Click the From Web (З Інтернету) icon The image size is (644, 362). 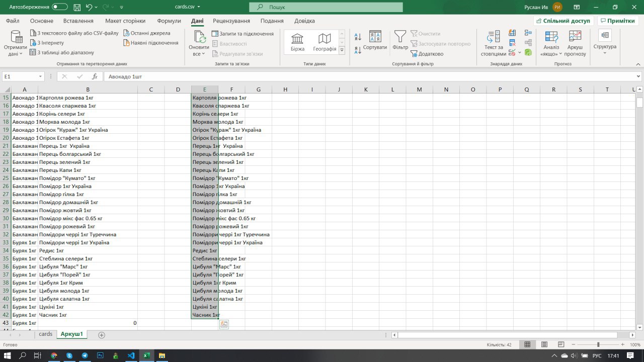(x=33, y=43)
